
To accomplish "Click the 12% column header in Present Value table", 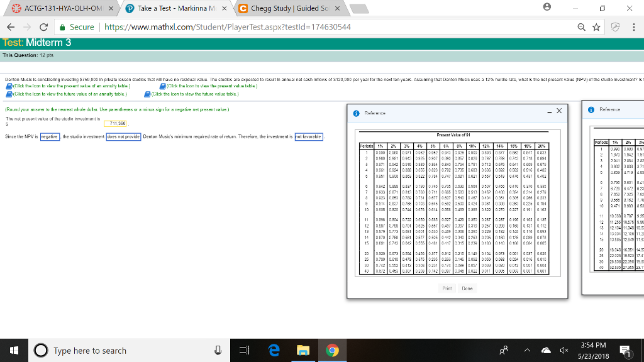I will [x=486, y=146].
